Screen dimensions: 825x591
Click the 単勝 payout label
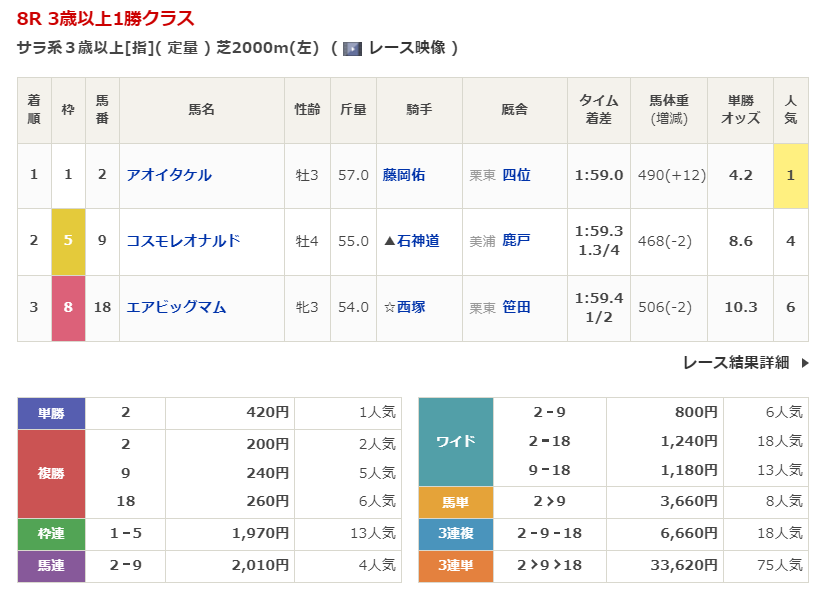51,413
